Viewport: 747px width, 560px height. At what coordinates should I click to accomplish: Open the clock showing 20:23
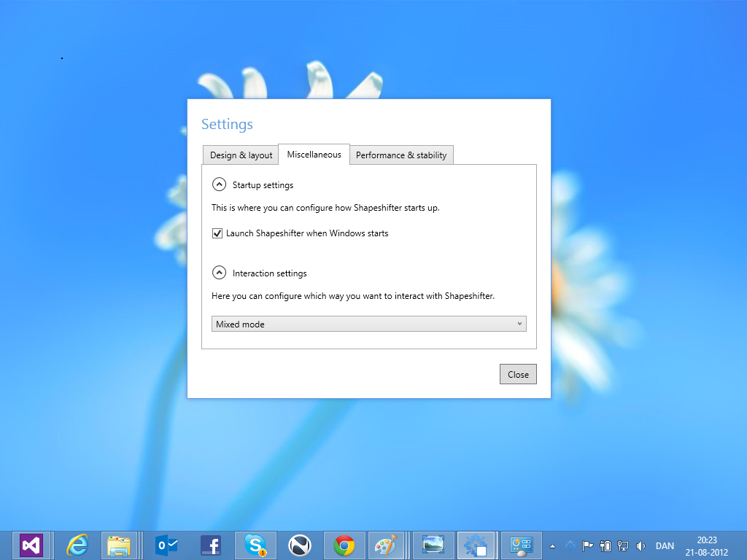(707, 546)
